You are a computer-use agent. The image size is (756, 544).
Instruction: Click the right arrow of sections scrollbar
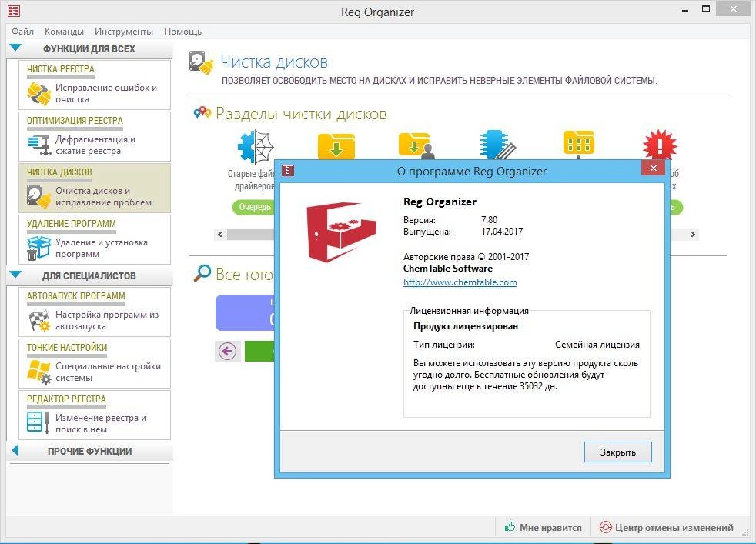click(x=692, y=234)
